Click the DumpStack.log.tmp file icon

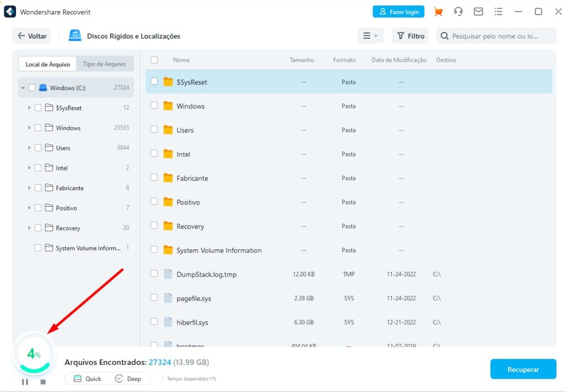click(168, 274)
